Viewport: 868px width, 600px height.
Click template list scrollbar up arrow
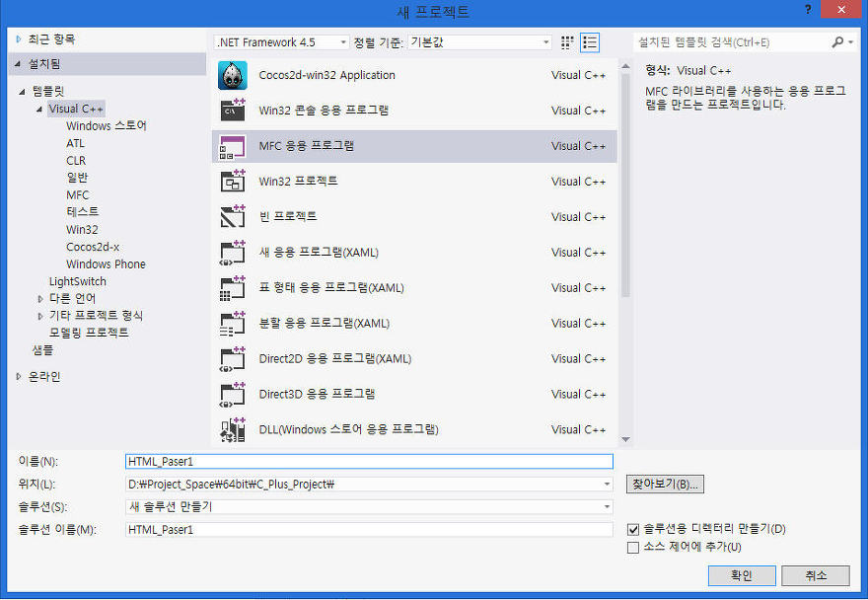coord(625,66)
